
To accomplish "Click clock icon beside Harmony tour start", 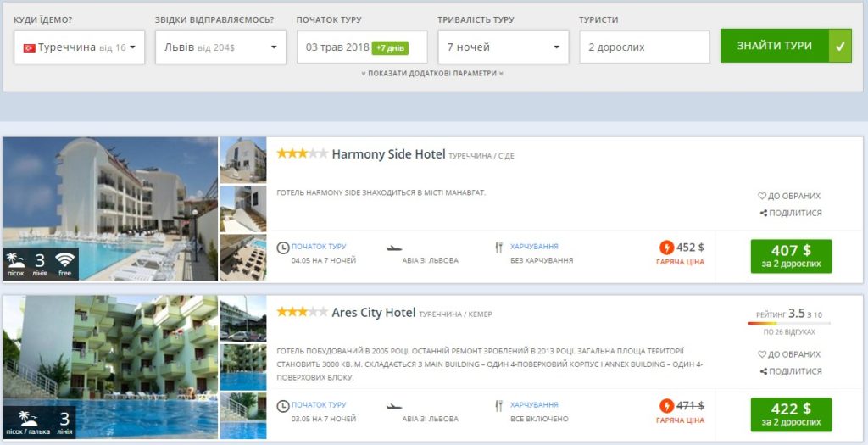I will pyautogui.click(x=283, y=248).
